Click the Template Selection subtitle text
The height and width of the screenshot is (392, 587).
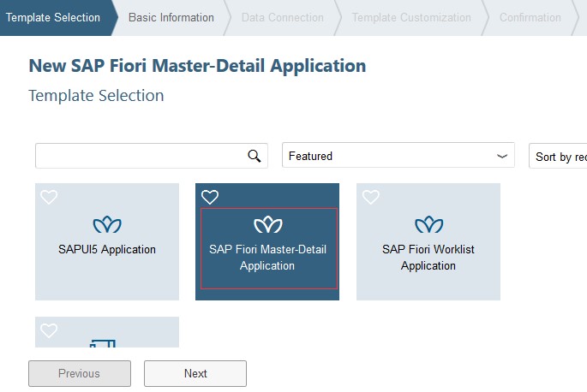tap(96, 95)
